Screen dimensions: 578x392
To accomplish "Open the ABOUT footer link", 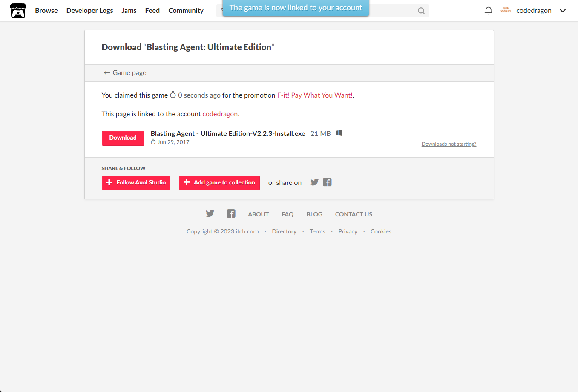I will [259, 214].
